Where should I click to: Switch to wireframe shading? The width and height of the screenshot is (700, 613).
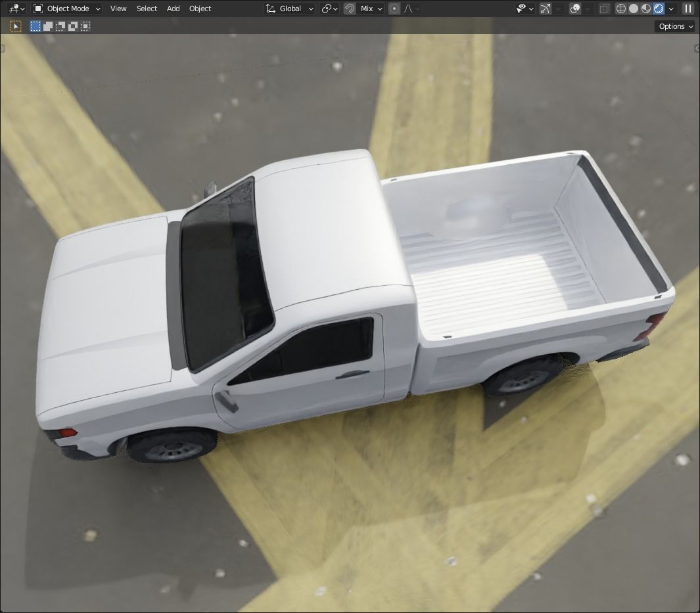pyautogui.click(x=621, y=9)
